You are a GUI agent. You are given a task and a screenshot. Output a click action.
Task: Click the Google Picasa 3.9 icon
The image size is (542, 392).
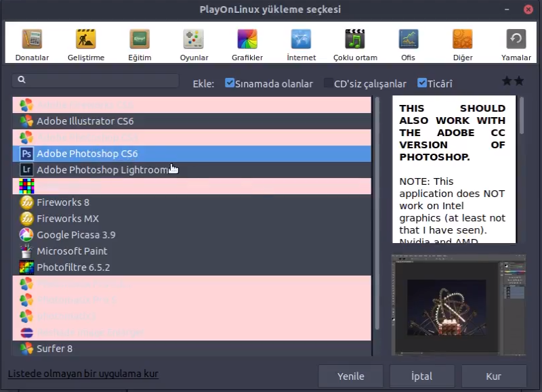[x=26, y=235]
